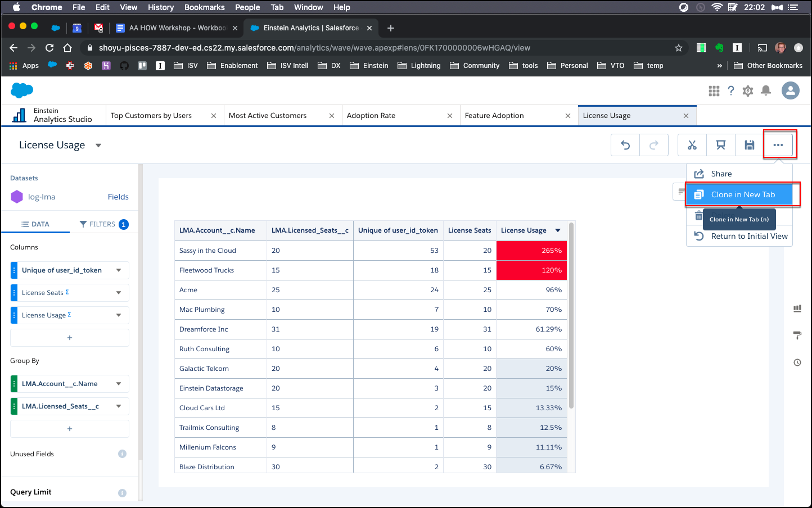Close the Most Active Customers tab
The width and height of the screenshot is (812, 508).
click(x=332, y=116)
